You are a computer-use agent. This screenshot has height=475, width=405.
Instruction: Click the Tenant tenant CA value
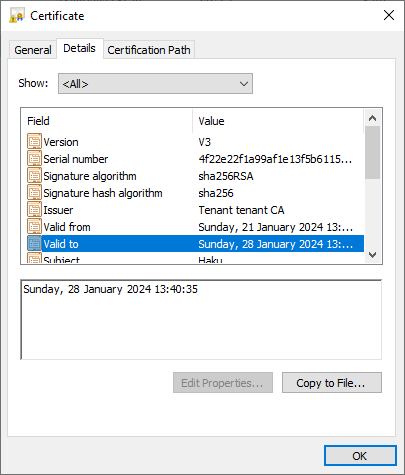click(x=241, y=210)
